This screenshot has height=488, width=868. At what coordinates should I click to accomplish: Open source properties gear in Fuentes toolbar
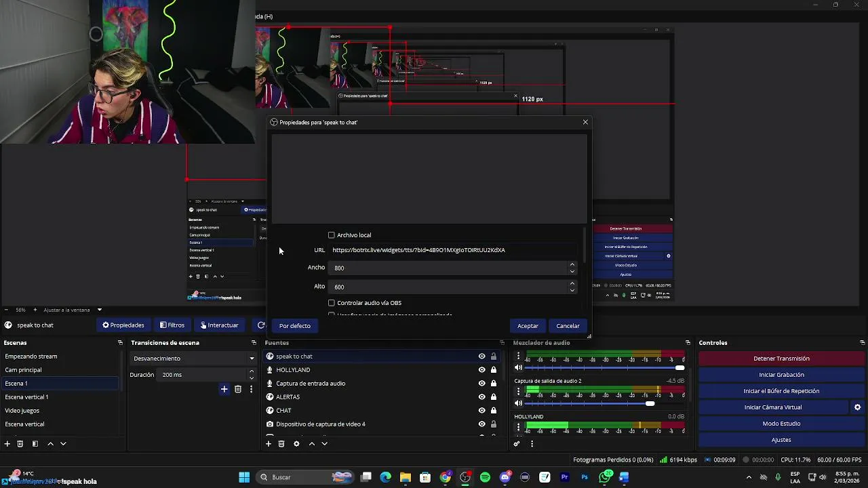296,444
